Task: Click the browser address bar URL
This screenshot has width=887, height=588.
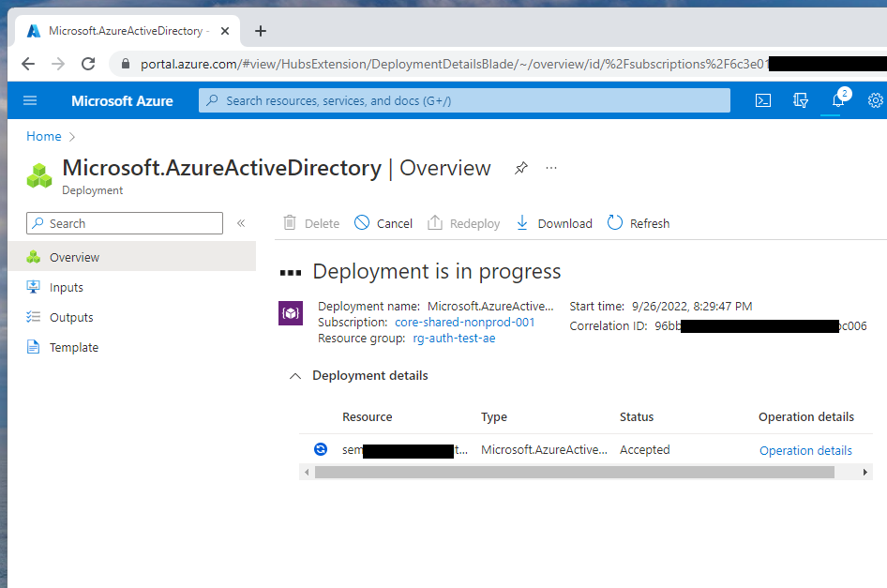Action: coord(454,64)
